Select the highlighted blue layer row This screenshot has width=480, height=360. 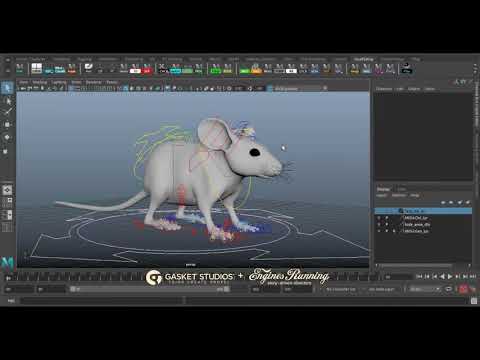click(423, 211)
